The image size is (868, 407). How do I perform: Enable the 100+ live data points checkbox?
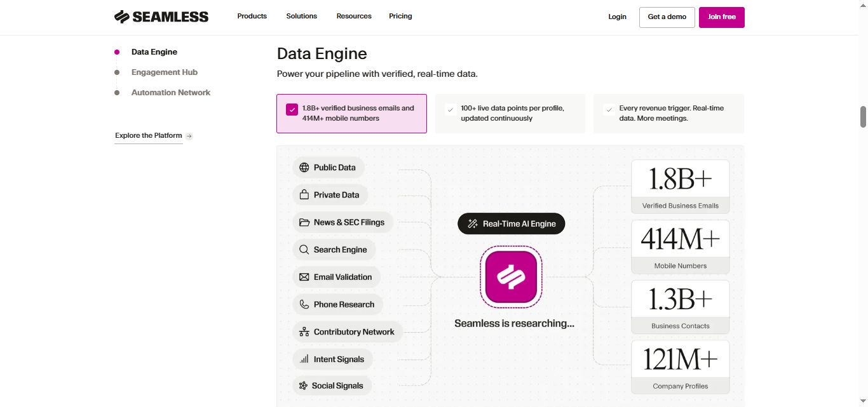pos(451,109)
